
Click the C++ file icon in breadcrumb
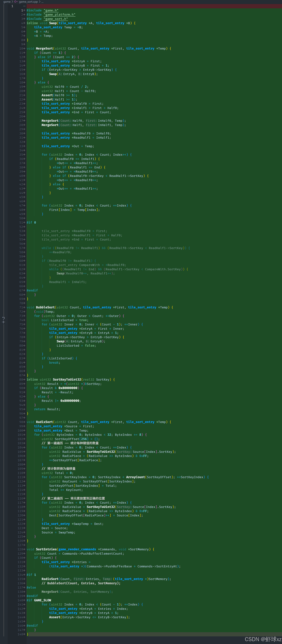coord(16,2)
